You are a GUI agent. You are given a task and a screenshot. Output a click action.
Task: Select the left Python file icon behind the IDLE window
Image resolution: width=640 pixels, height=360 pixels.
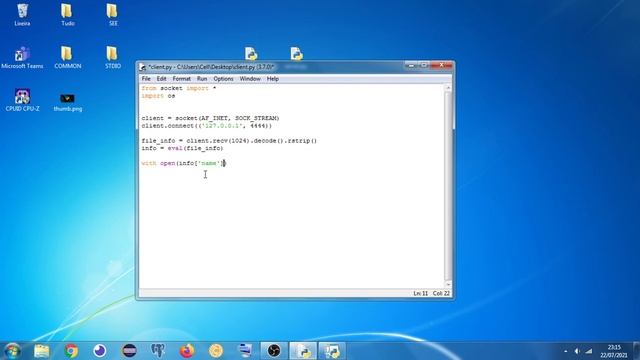coord(251,53)
